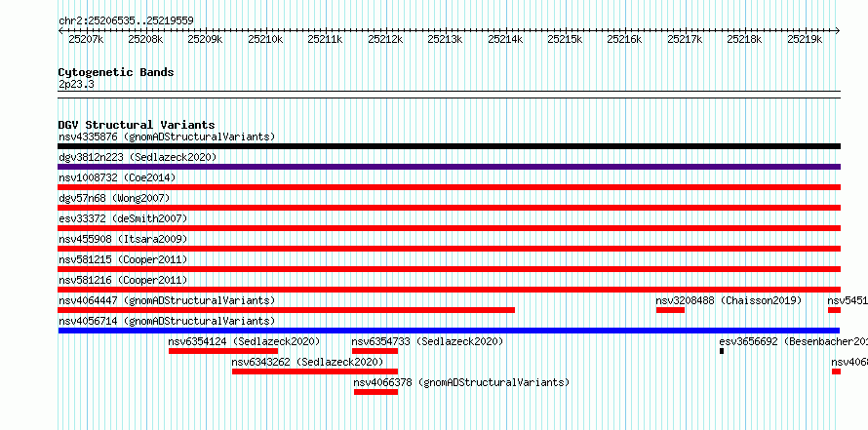The height and width of the screenshot is (430, 868).
Task: Click the blue nsv4056714 variant bar
Action: (449, 331)
